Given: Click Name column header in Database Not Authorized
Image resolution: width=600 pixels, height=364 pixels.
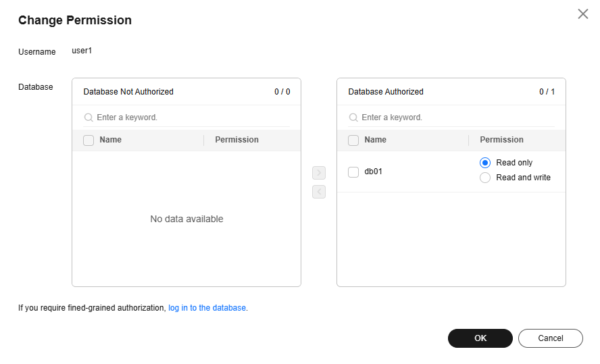Looking at the screenshot, I should [x=110, y=140].
